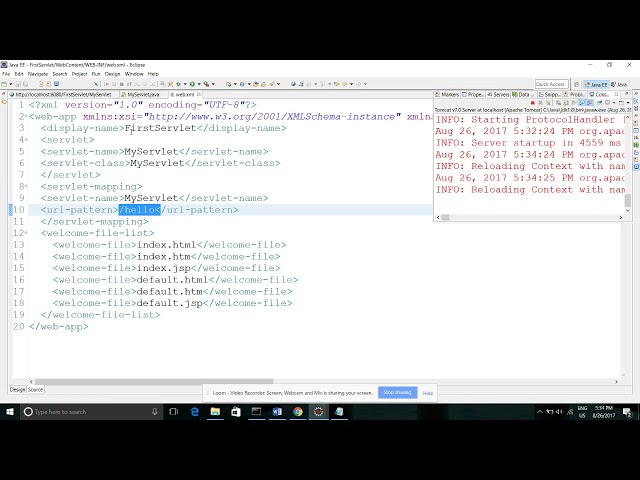Open the Help menu
The width and height of the screenshot is (640, 480).
[153, 74]
